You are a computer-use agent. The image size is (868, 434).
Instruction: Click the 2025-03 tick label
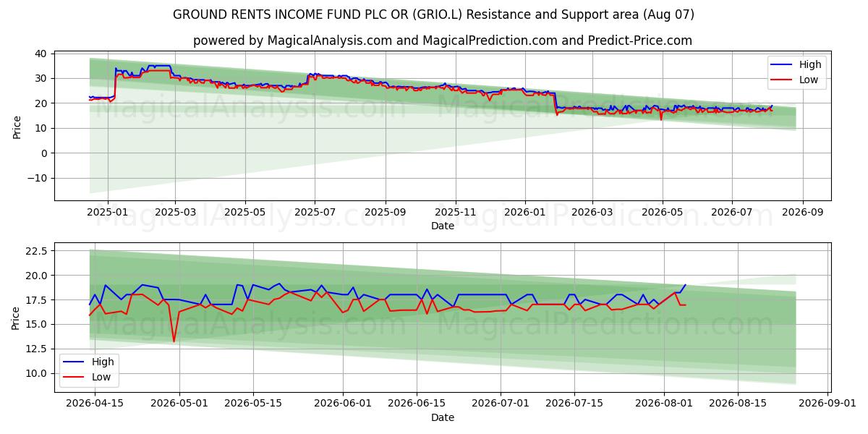176,212
